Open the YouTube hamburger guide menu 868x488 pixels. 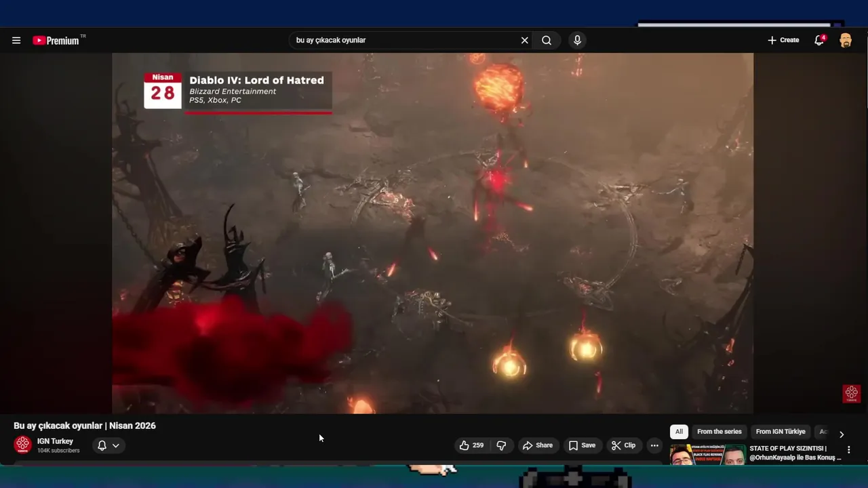16,40
